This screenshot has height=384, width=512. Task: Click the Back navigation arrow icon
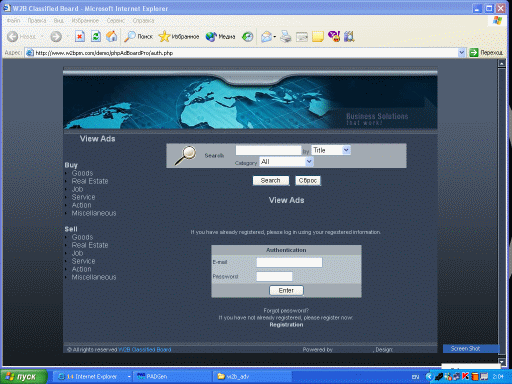(x=12, y=36)
